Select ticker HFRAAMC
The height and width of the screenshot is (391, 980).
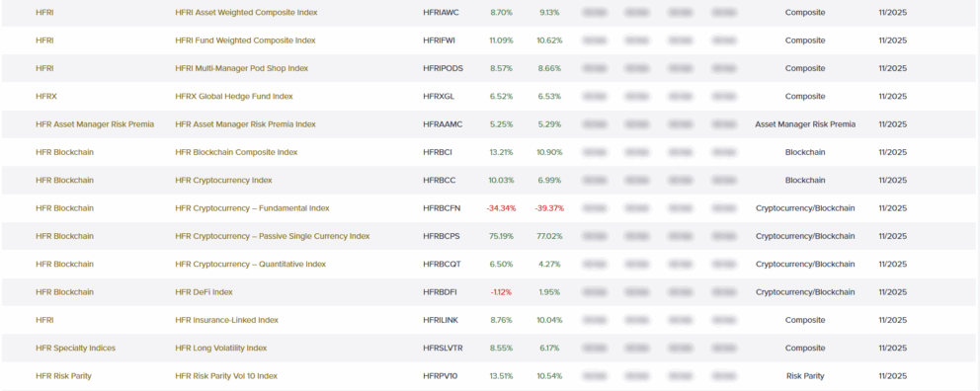pos(443,124)
